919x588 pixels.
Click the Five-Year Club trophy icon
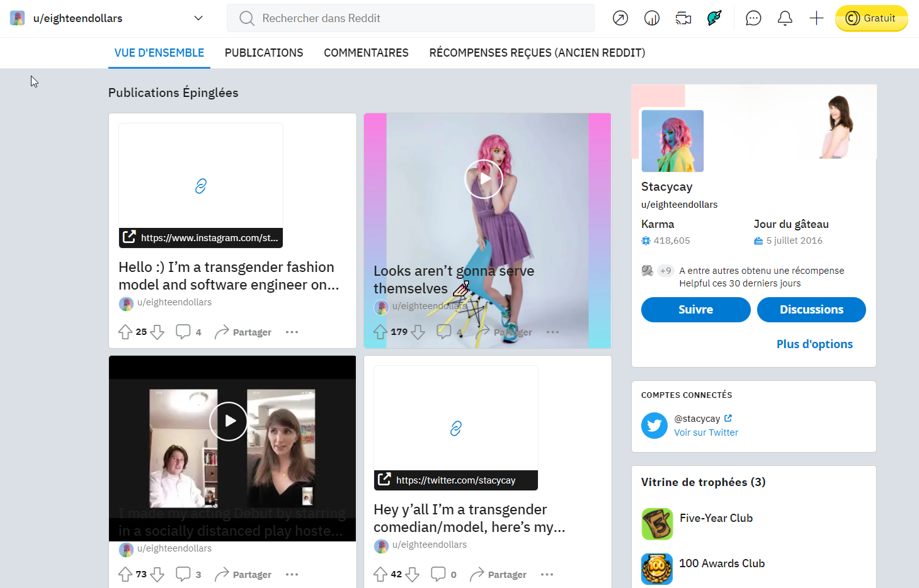pyautogui.click(x=658, y=524)
